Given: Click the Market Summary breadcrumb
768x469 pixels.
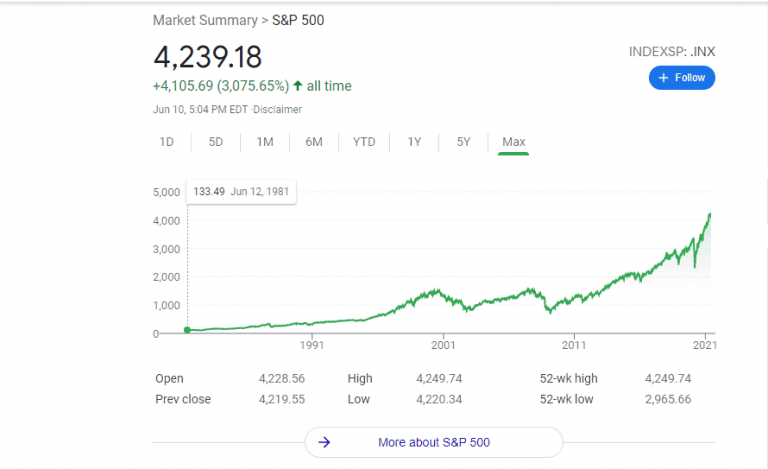Looking at the screenshot, I should pyautogui.click(x=205, y=21).
